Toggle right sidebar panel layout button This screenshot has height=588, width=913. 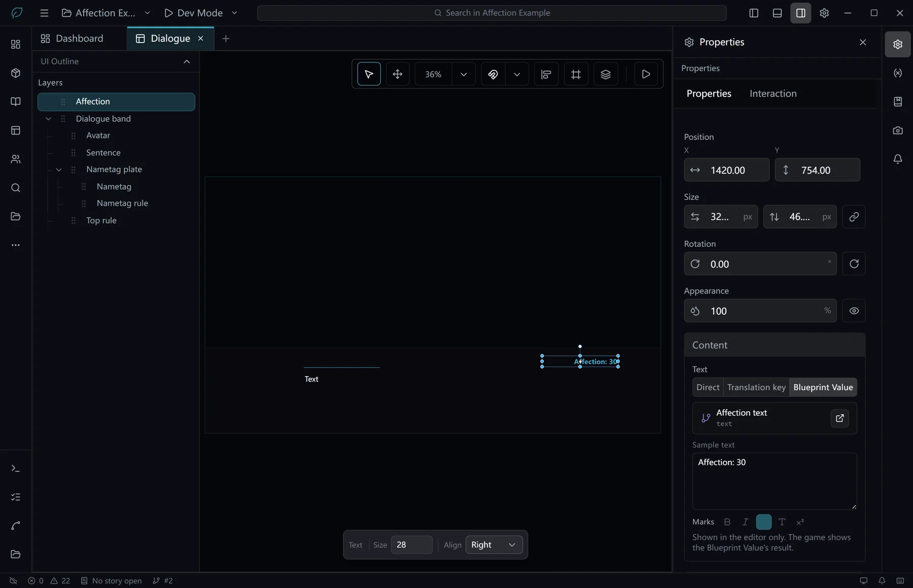[800, 13]
